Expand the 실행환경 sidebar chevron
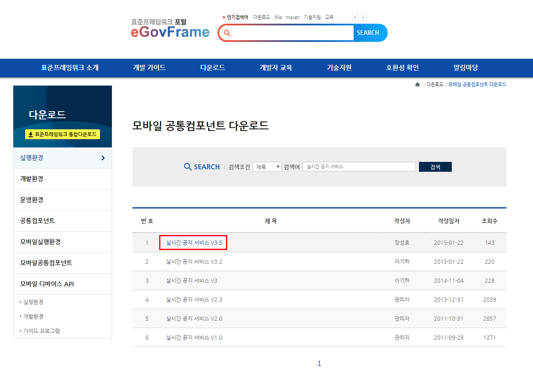This screenshot has height=392, width=533. [103, 158]
